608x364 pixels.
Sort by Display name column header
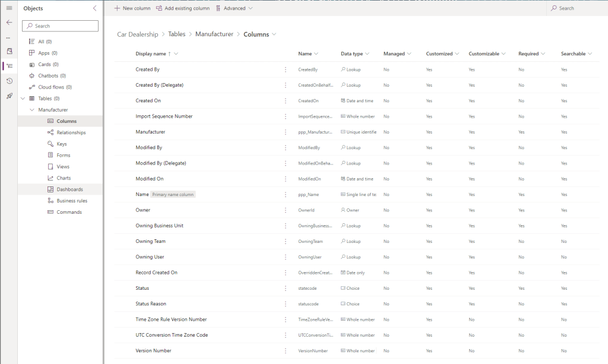(x=151, y=54)
